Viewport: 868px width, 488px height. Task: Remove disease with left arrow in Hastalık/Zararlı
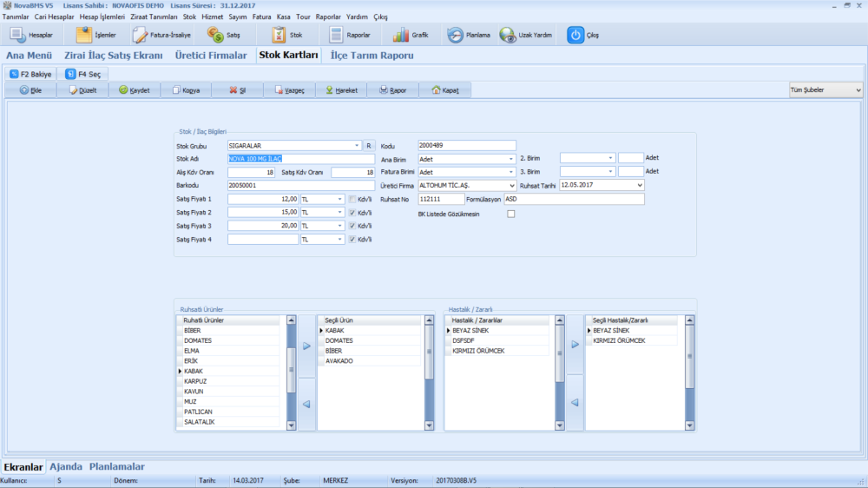pyautogui.click(x=575, y=403)
